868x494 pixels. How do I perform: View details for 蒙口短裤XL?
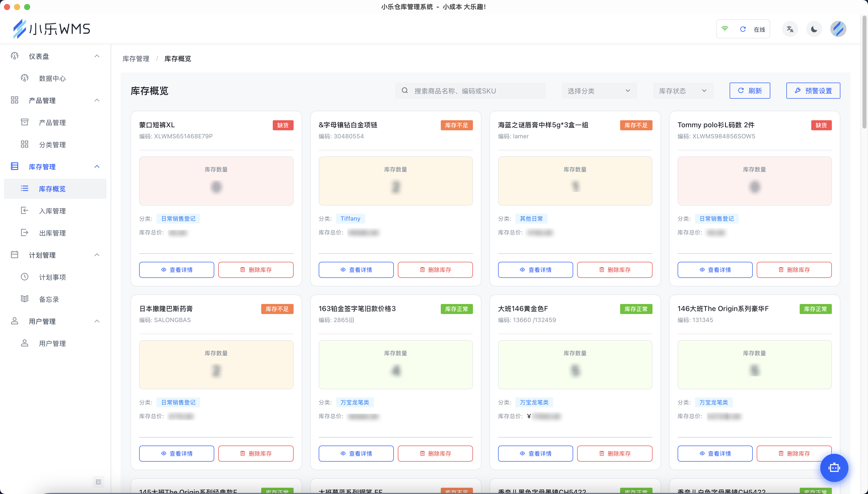(x=177, y=270)
